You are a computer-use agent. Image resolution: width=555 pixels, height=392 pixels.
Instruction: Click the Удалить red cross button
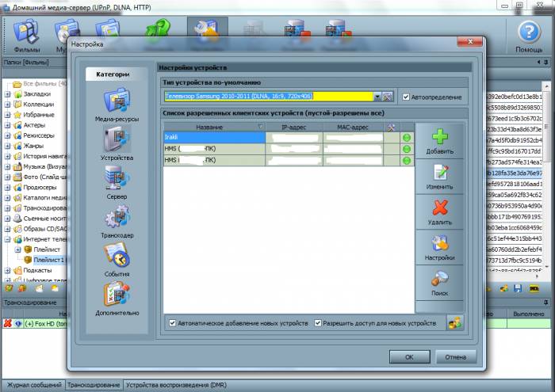coord(439,214)
